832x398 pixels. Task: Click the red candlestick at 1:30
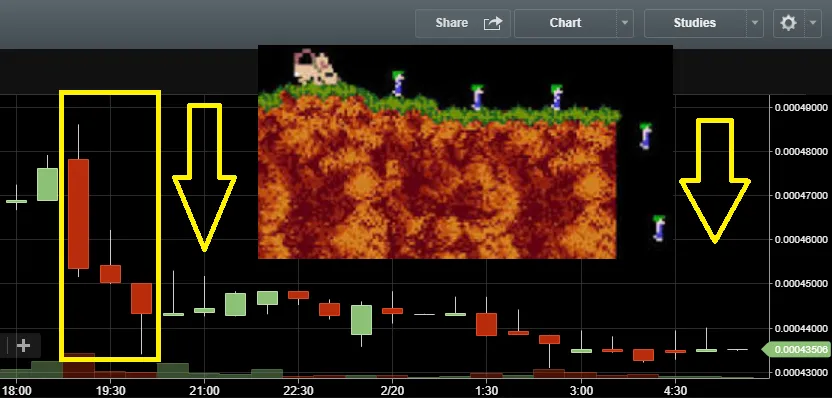click(487, 324)
